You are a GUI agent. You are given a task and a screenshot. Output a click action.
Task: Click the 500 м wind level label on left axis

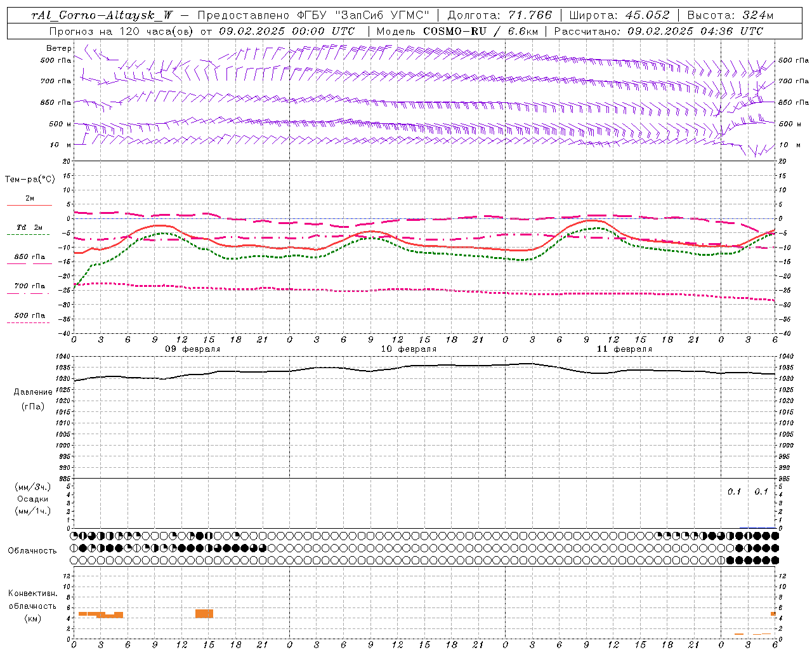[60, 124]
